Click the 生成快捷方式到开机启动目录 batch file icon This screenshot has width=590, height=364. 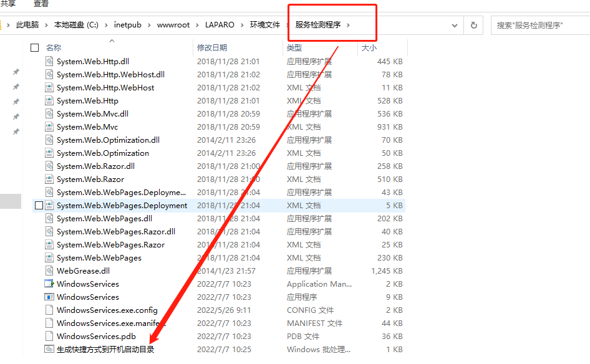point(49,349)
